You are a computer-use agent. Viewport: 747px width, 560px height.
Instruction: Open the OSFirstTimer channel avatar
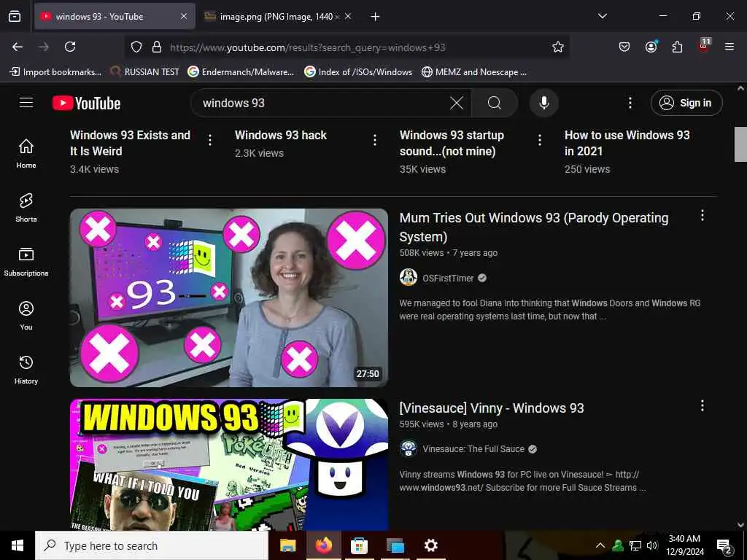[x=409, y=278]
